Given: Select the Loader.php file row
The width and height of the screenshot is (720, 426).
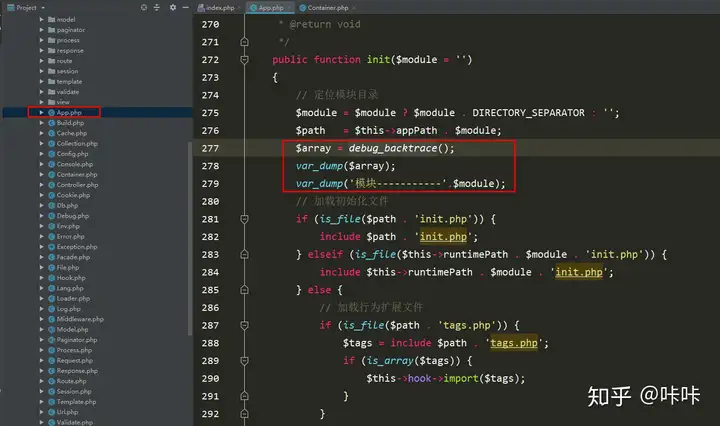Looking at the screenshot, I should (96, 298).
